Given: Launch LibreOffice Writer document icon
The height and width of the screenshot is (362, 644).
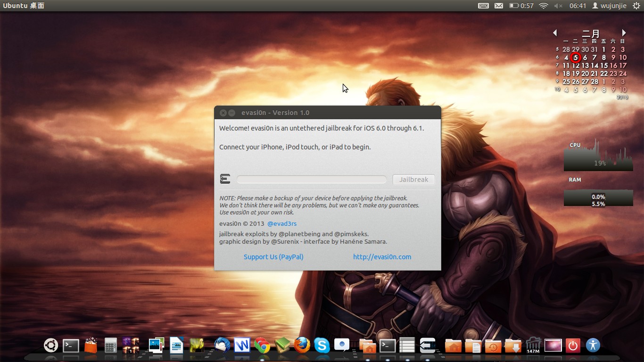Looking at the screenshot, I should 176,346.
